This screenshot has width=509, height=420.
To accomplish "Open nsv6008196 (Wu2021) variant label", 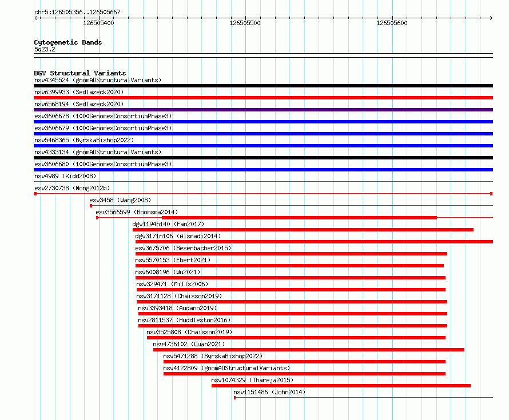I will (x=168, y=272).
